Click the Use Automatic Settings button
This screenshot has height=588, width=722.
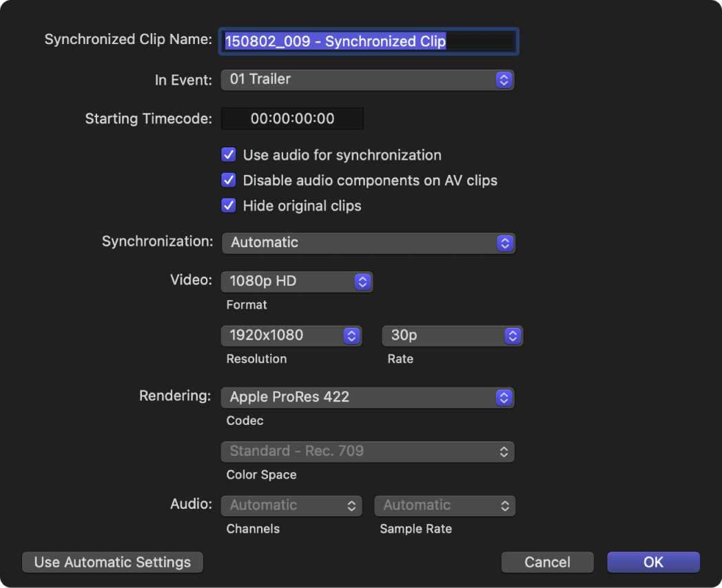click(112, 562)
